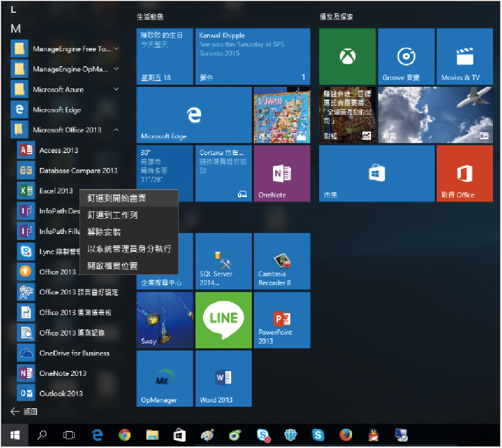The height and width of the screenshot is (448, 502).
Task: Open the finance (財經) news tile
Action: [x=347, y=115]
